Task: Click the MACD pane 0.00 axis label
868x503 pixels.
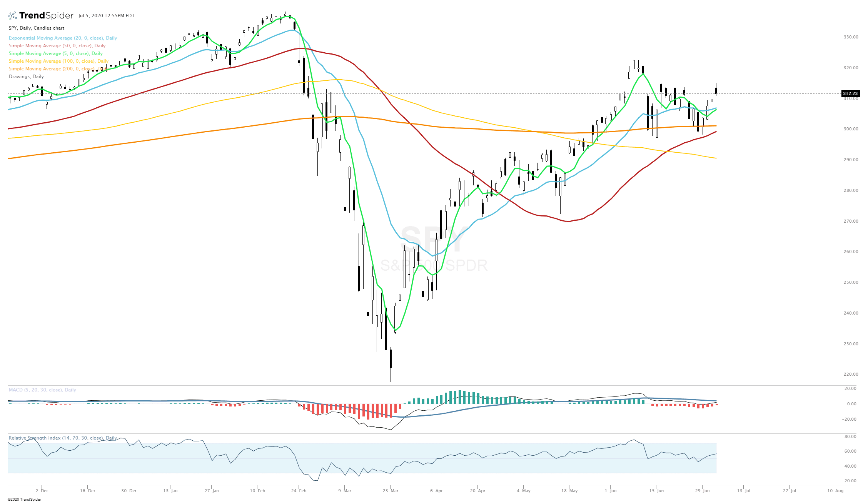Action: (852, 404)
